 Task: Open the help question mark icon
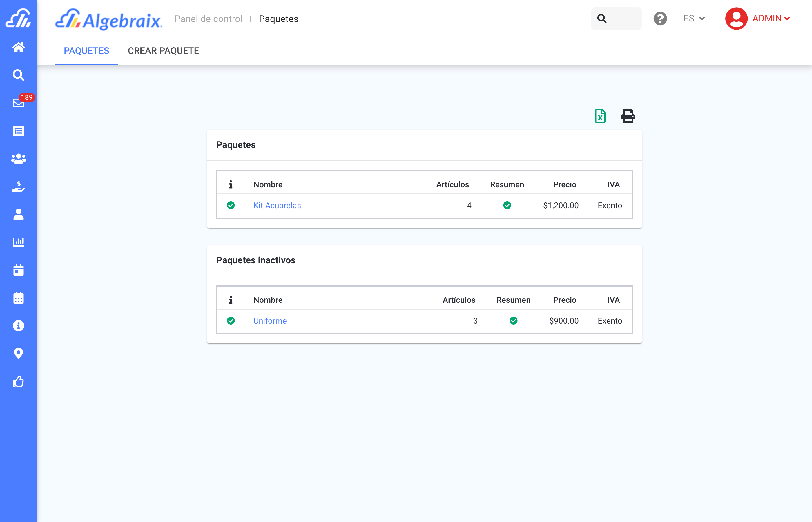point(660,19)
